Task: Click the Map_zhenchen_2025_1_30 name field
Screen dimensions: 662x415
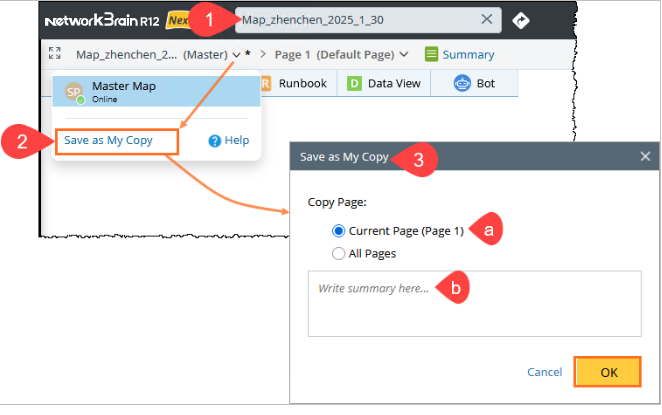Action: coord(368,20)
